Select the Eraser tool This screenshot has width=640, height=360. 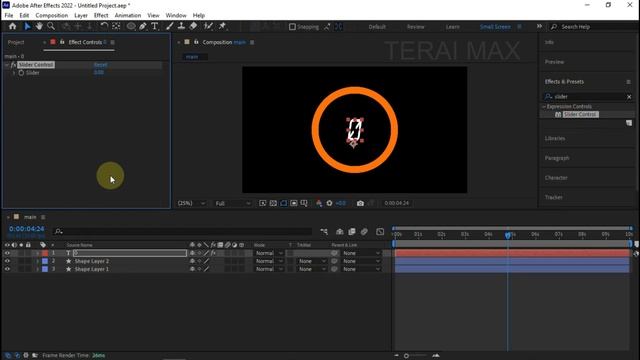tap(193, 27)
